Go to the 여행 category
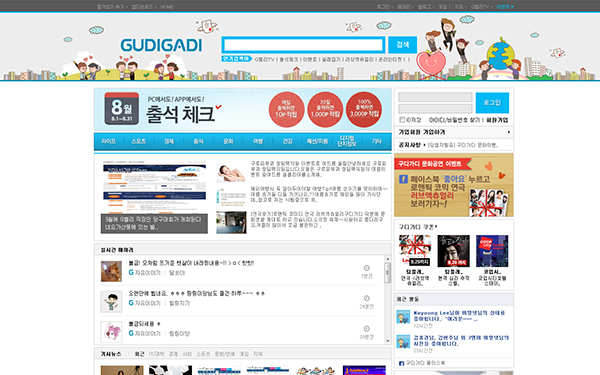 pos(258,141)
